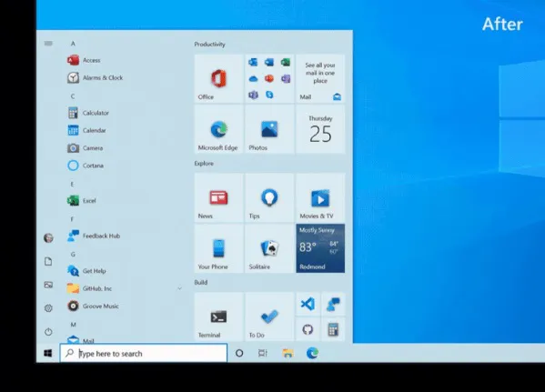545x392 pixels.
Task: Open the Photos tile
Action: tap(269, 129)
